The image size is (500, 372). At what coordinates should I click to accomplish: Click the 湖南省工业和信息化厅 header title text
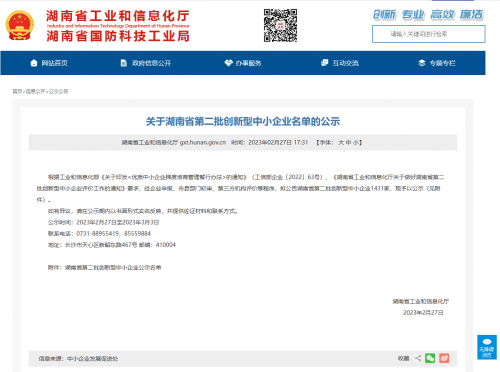click(x=118, y=16)
